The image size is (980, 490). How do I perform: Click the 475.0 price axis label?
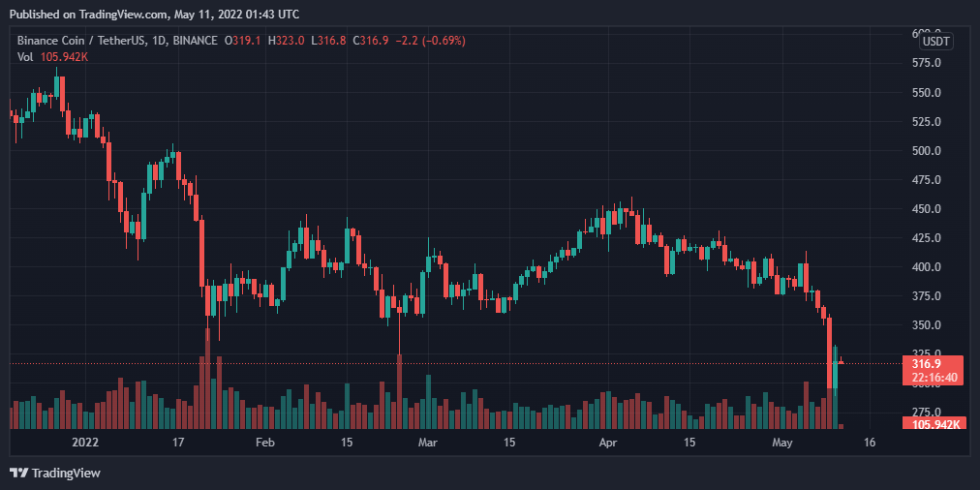pyautogui.click(x=928, y=180)
